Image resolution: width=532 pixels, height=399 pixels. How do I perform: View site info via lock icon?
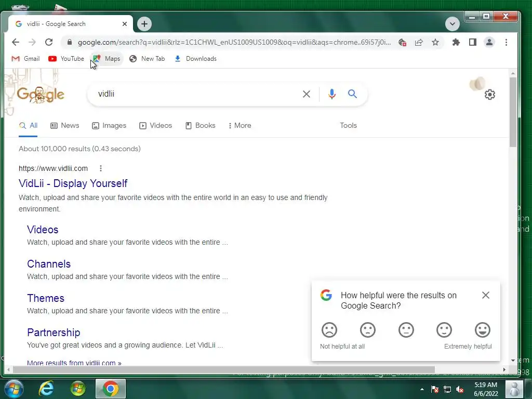[70, 42]
